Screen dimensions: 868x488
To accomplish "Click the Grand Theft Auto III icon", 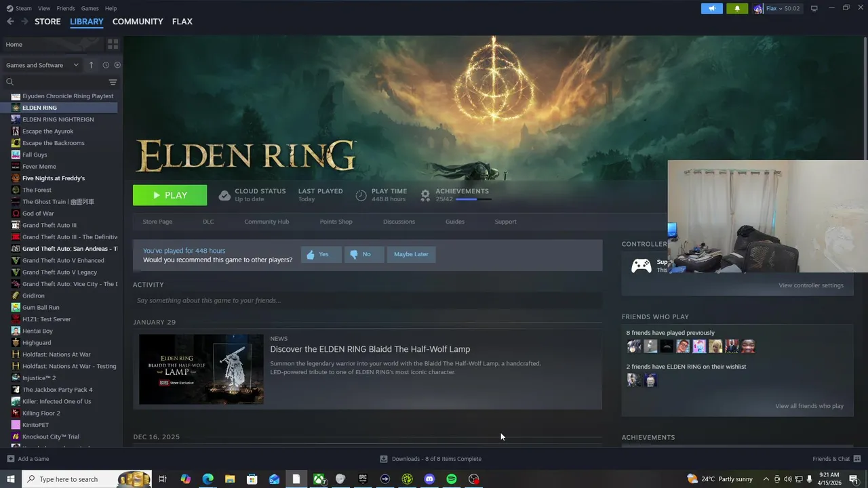I will pyautogui.click(x=16, y=225).
